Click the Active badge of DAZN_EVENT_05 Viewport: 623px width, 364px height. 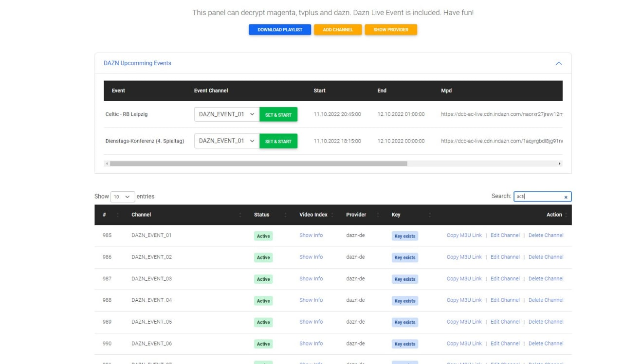(263, 322)
